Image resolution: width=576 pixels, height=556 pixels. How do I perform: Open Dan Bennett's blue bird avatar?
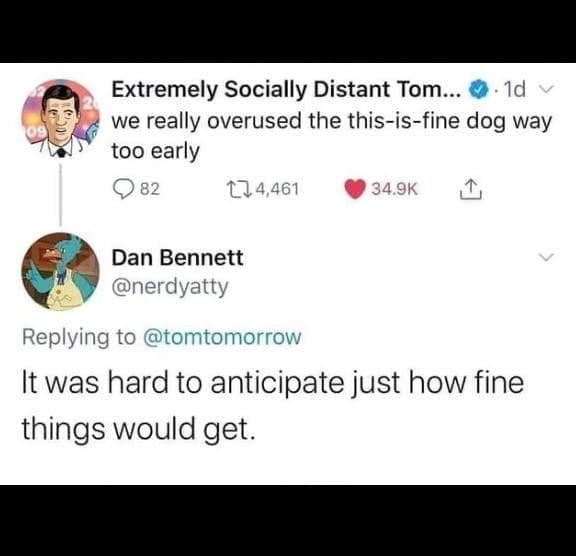click(x=60, y=271)
